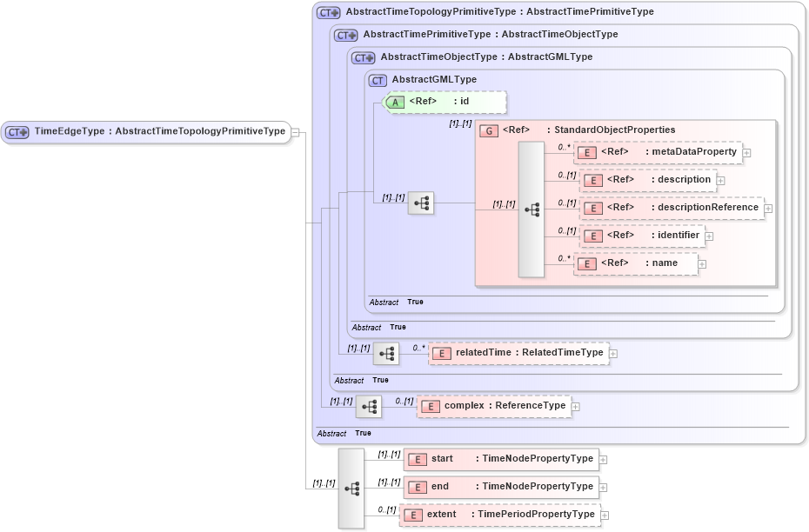The image size is (809, 532).
Task: Expand the complex ReferenceType element
Action: coord(576,407)
